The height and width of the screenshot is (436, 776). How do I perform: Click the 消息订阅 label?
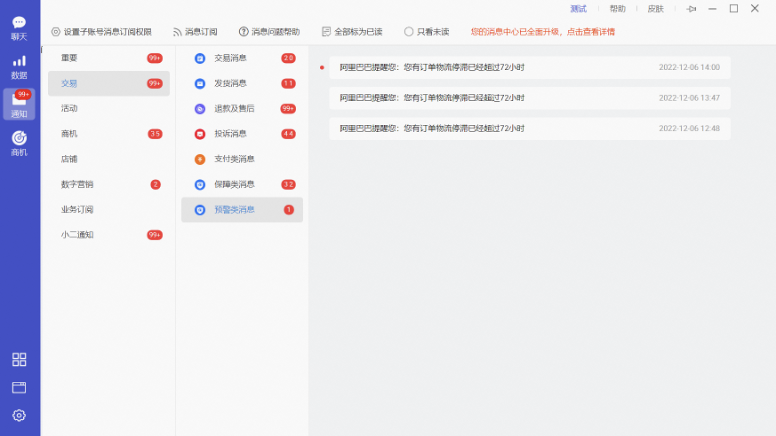(x=201, y=32)
